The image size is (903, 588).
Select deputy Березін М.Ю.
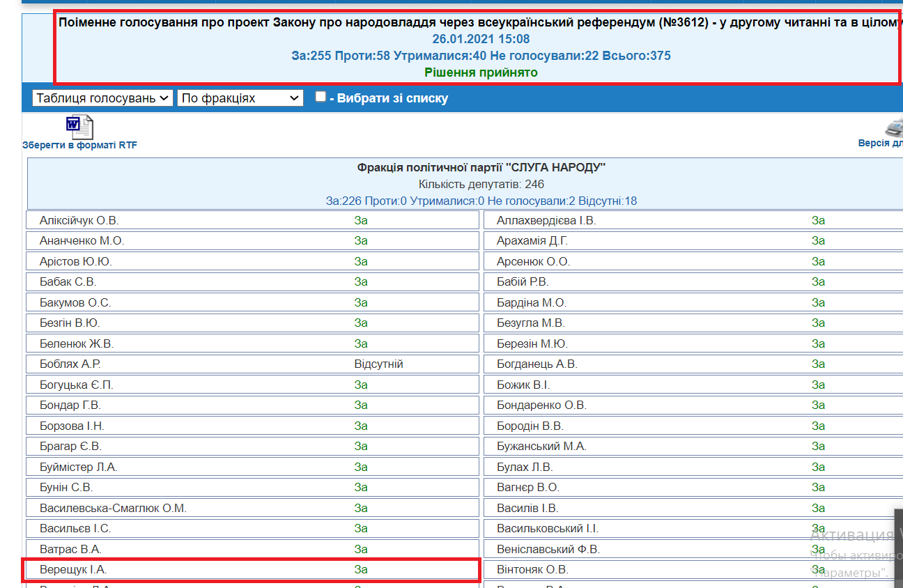532,344
